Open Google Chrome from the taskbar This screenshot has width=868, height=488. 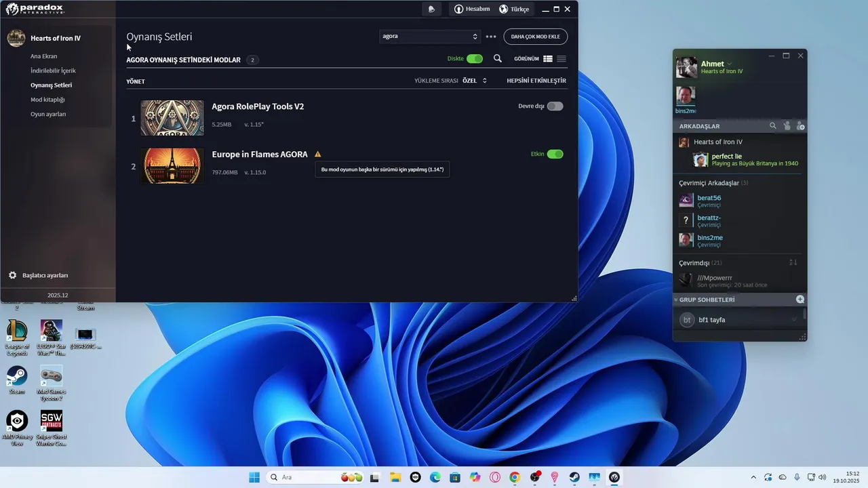(515, 477)
